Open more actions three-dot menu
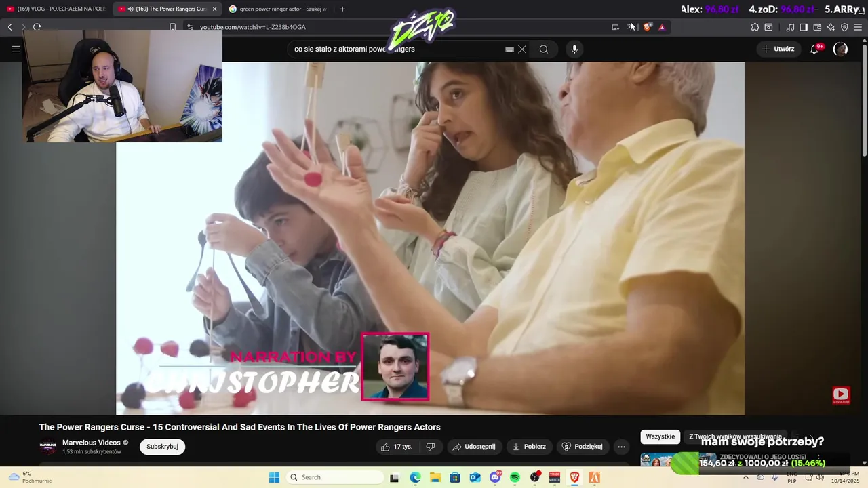 pos(621,447)
